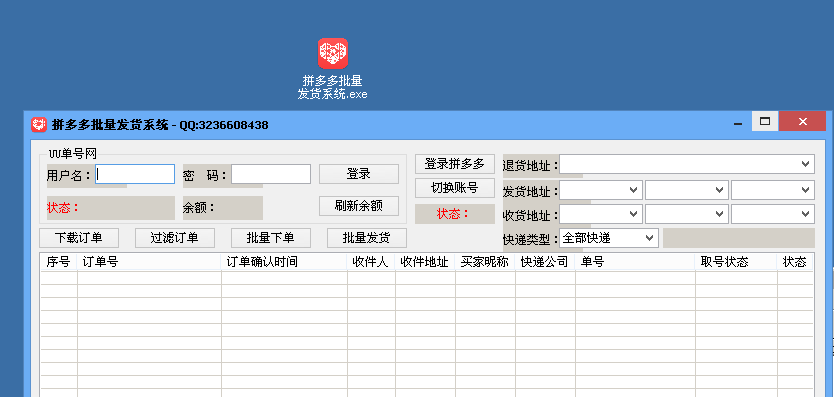This screenshot has width=834, height=397.
Task: Open the third 发货地址 dropdown
Action: pos(773,190)
